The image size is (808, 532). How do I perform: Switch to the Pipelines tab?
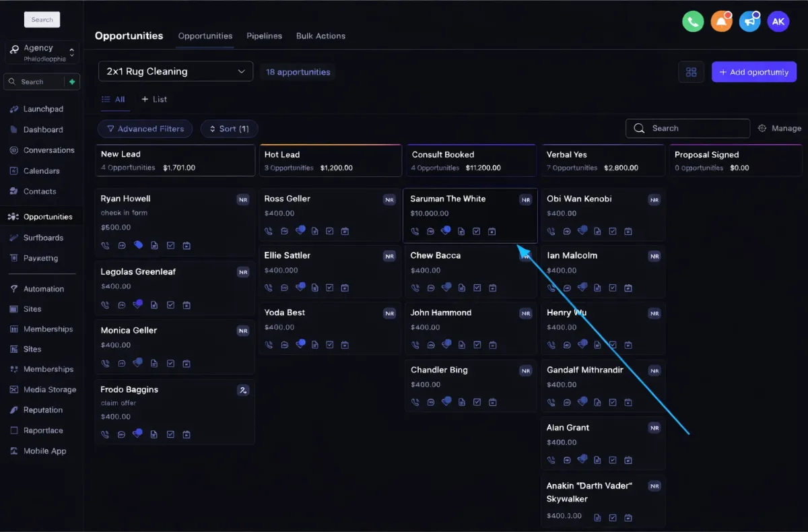[264, 36]
